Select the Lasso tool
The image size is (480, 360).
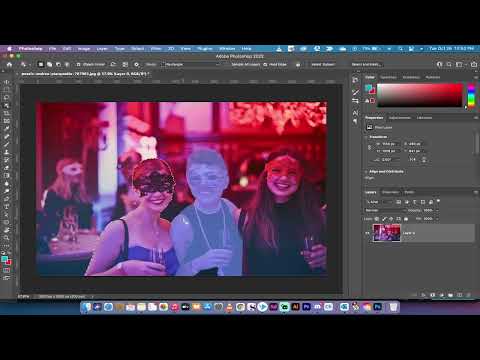pyautogui.click(x=6, y=98)
